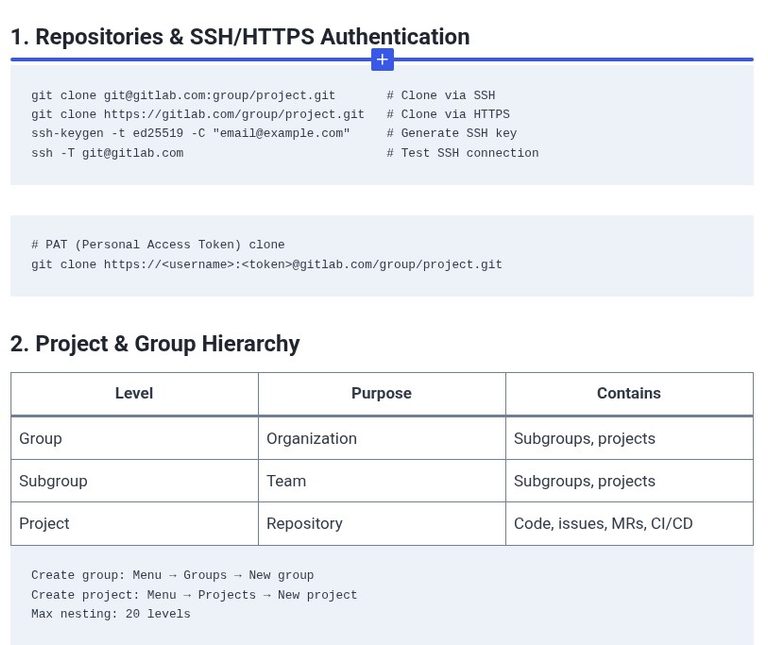The image size is (768, 645).
Task: Click the comment "# Clone via SSH"
Action: tap(441, 95)
